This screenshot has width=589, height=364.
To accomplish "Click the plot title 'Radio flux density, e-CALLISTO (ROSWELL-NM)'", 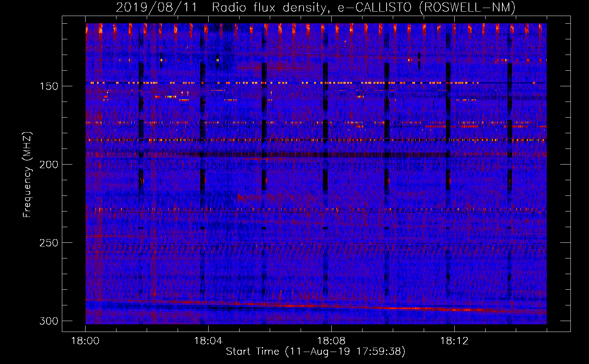I will 364,7.
